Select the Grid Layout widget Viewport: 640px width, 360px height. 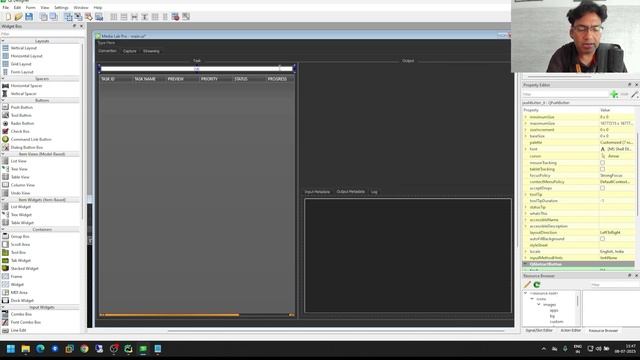[x=21, y=64]
